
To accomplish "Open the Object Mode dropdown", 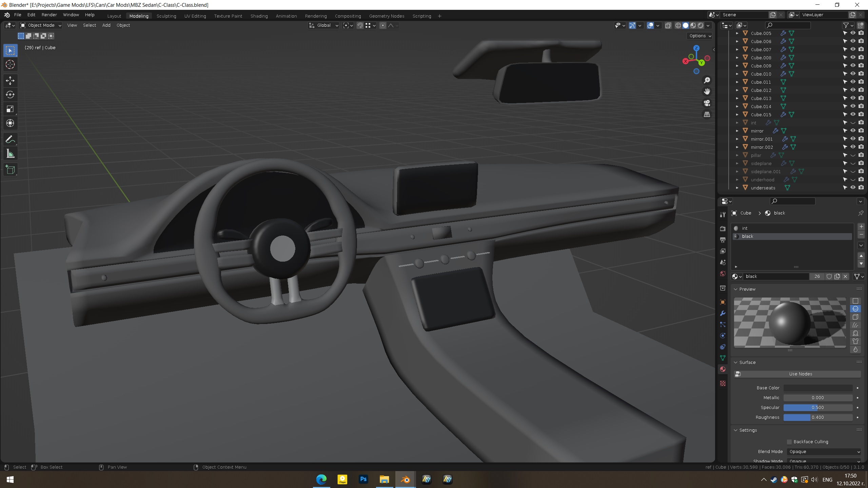I will [41, 25].
